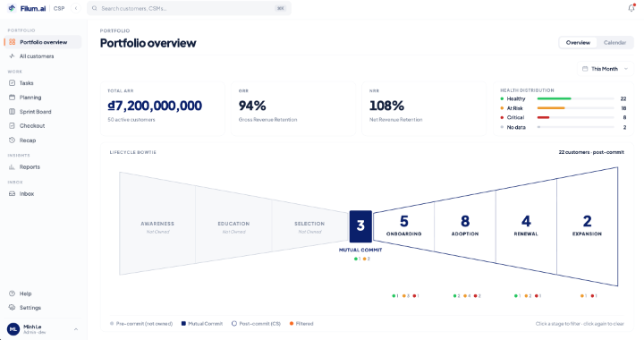Click the All customers icon
This screenshot has width=644, height=340.
coord(12,56)
